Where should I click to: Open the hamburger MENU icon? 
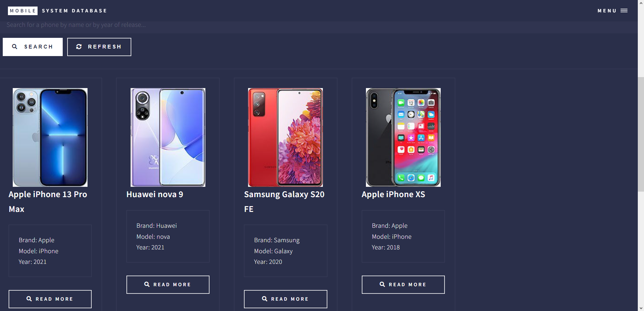tap(624, 11)
